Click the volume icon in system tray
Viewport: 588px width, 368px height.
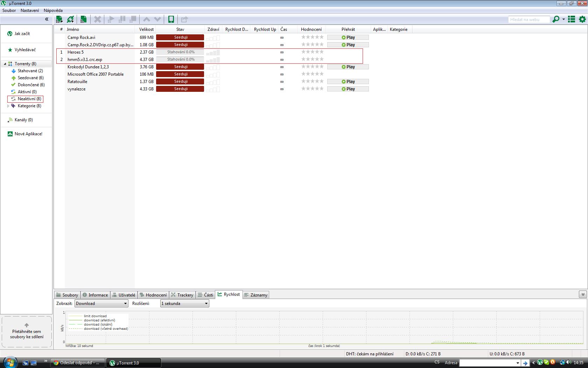pyautogui.click(x=568, y=362)
